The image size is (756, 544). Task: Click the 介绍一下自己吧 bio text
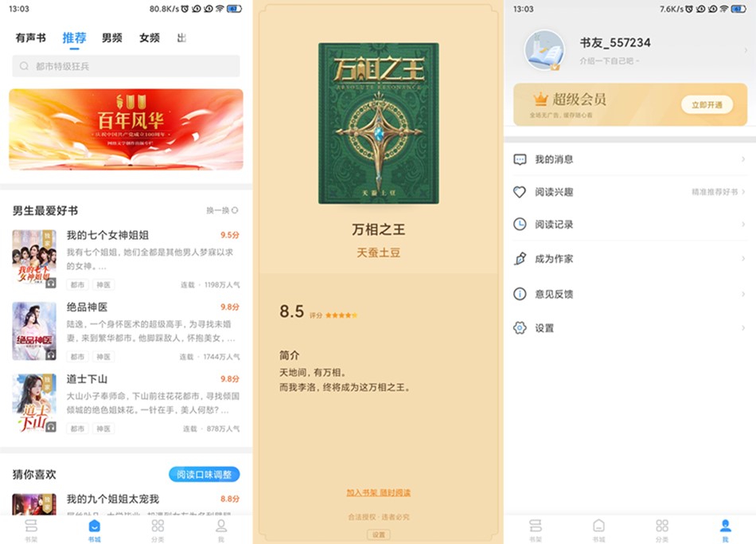point(610,61)
